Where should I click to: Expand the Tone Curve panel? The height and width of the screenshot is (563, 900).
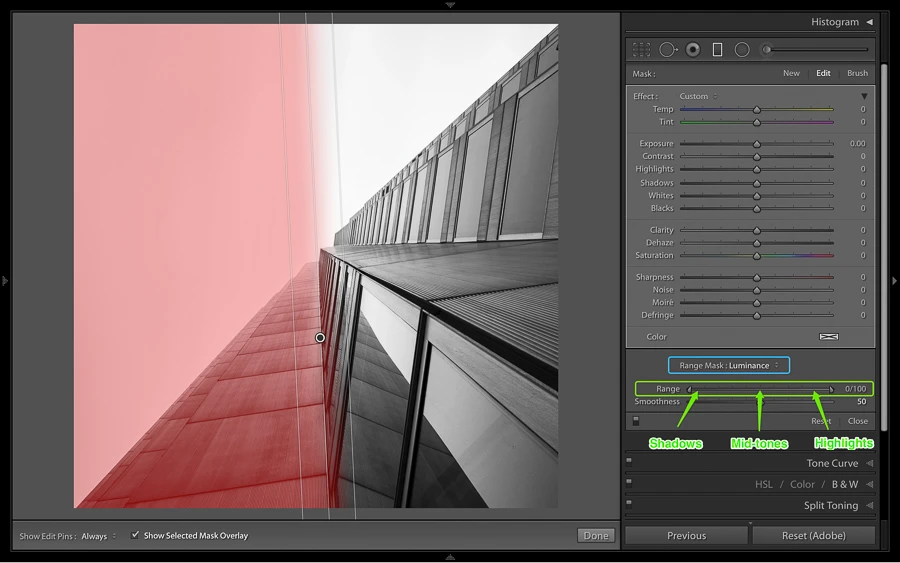(870, 463)
